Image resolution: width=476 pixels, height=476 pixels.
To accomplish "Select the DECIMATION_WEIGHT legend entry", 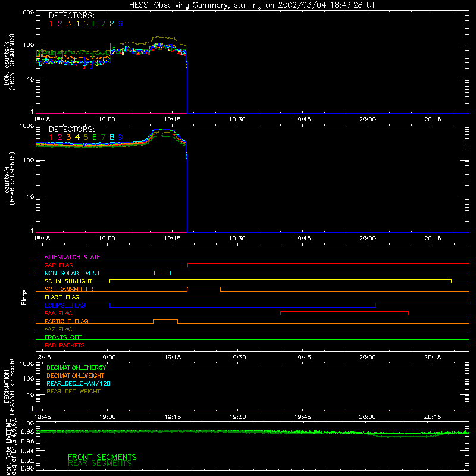I will [x=76, y=375].
